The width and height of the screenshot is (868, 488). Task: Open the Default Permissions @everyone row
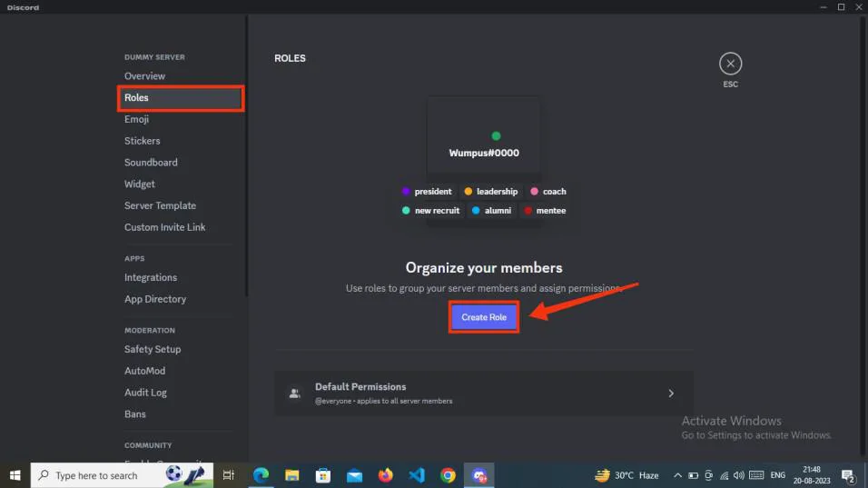(484, 393)
